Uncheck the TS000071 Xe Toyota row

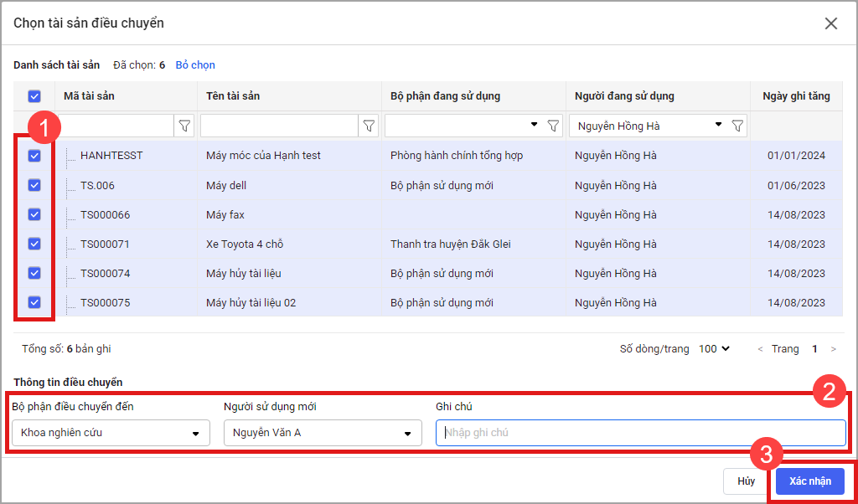[34, 244]
